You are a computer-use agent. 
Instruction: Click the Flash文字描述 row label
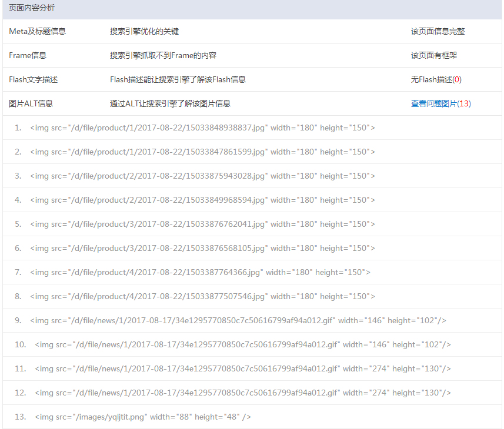tap(34, 79)
